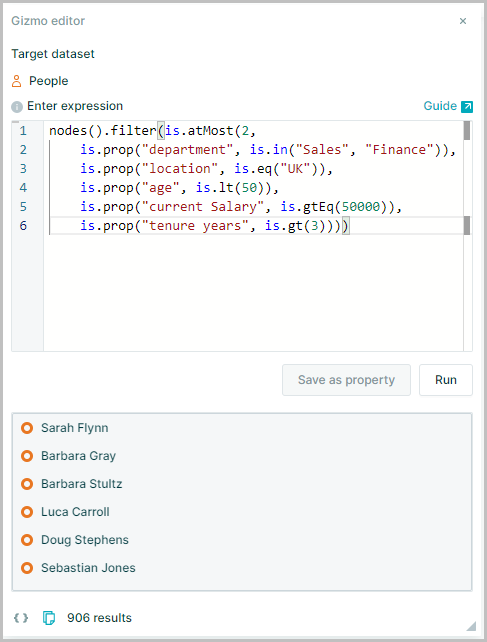This screenshot has height=642, width=487.
Task: Open Doug Stephens from results
Action: click(85, 540)
